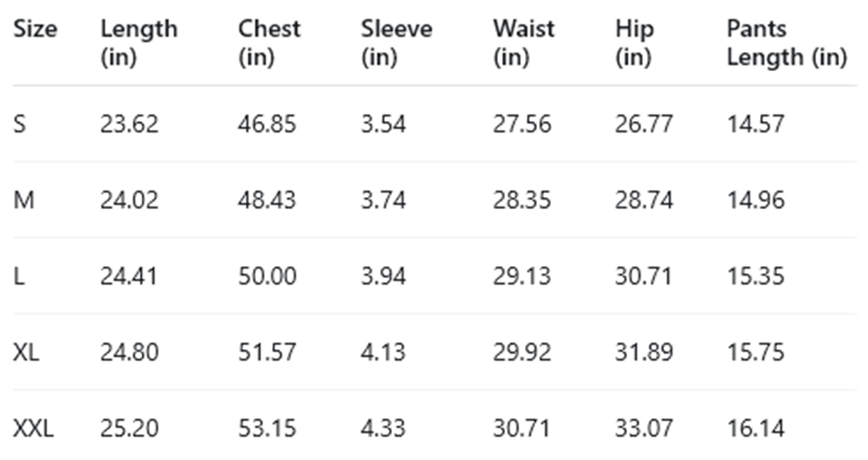Click length value 24.41 in L row

click(129, 276)
